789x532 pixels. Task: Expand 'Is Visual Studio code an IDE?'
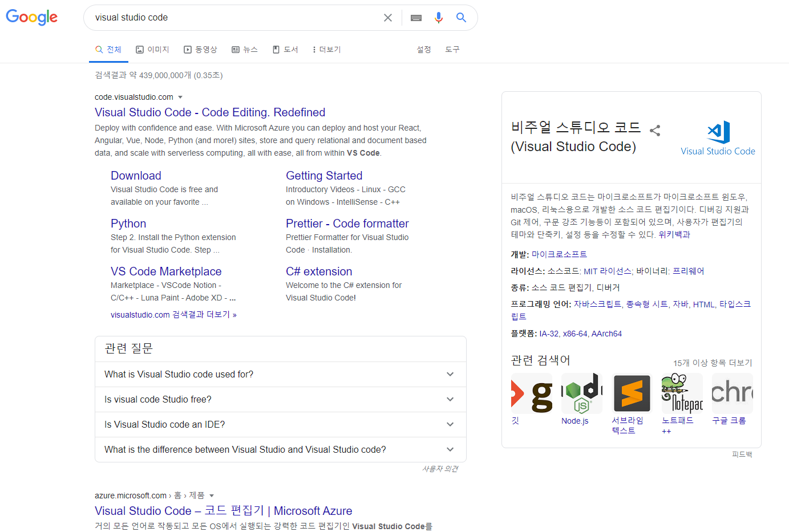(281, 424)
